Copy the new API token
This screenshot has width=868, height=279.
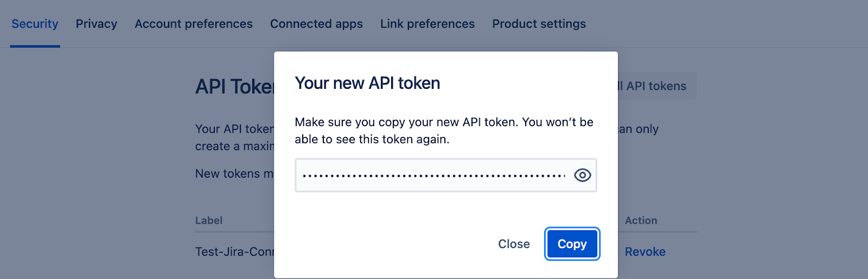pos(572,244)
